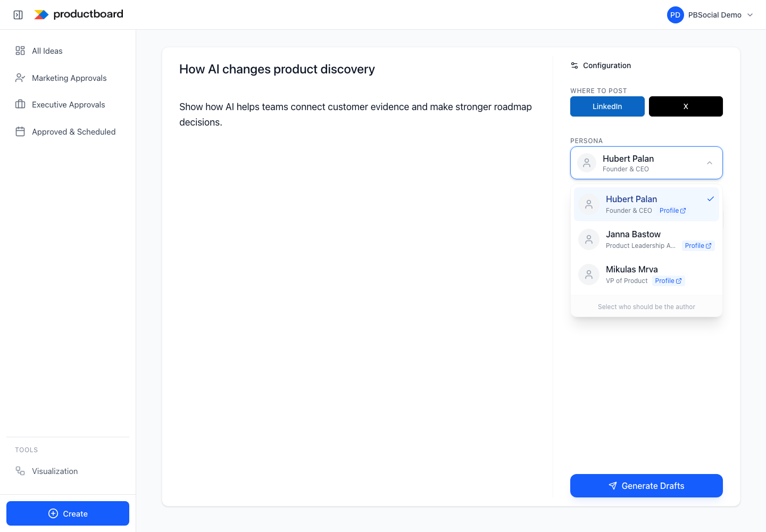Viewport: 766px width, 532px height.
Task: Click the 'Select who should be the author' hint
Action: click(646, 307)
